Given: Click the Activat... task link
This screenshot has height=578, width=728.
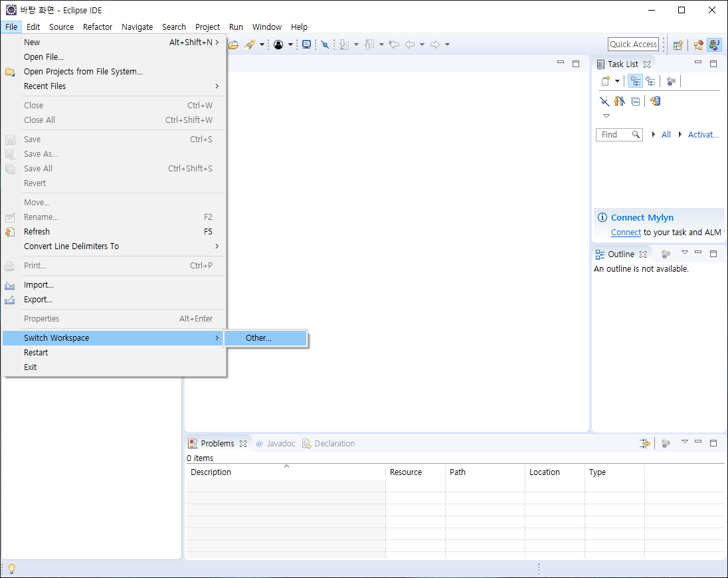Looking at the screenshot, I should coord(703,135).
